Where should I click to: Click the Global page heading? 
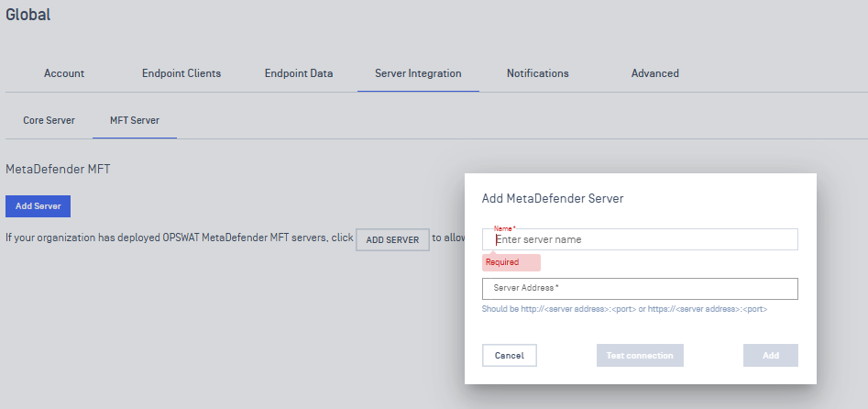point(28,15)
